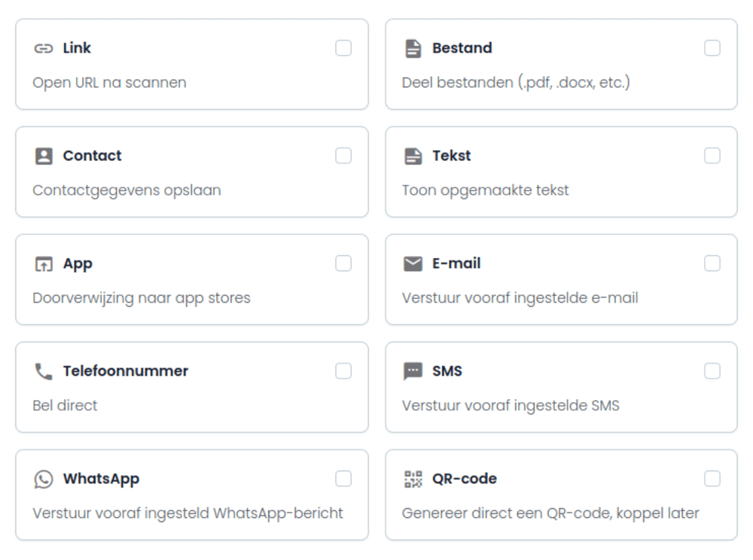Click the Link chain icon

click(44, 48)
